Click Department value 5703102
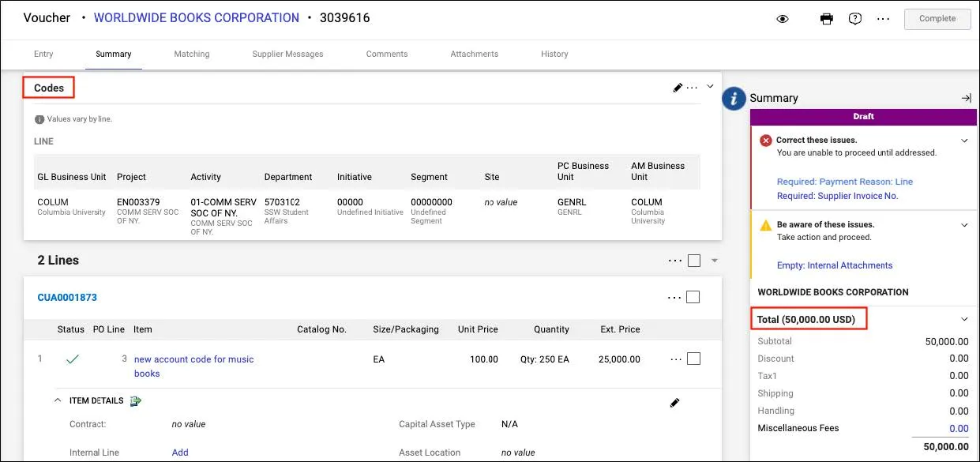The image size is (980, 462). click(282, 202)
